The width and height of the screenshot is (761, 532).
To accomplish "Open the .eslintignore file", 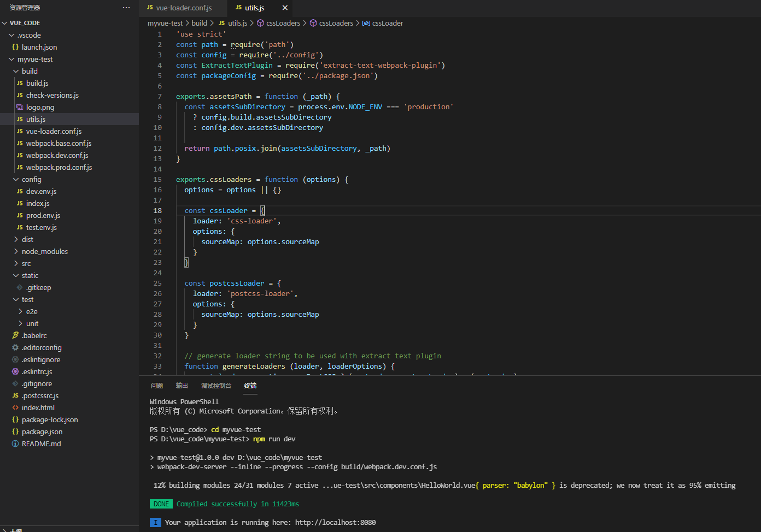I will point(69,359).
